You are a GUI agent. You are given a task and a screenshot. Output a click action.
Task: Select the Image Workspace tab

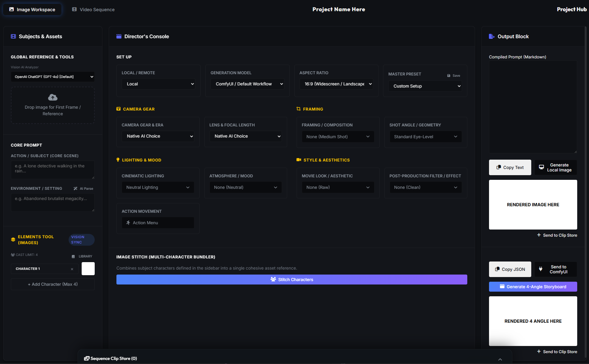pos(32,10)
